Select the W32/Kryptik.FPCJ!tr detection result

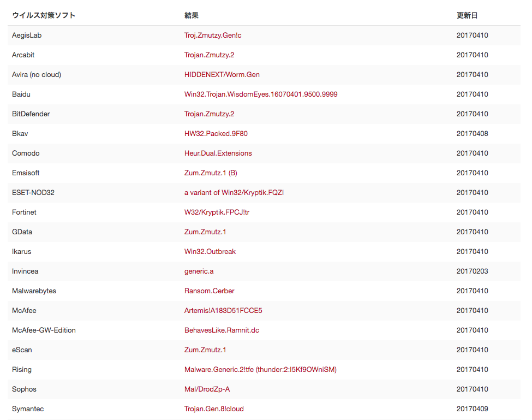coord(217,212)
